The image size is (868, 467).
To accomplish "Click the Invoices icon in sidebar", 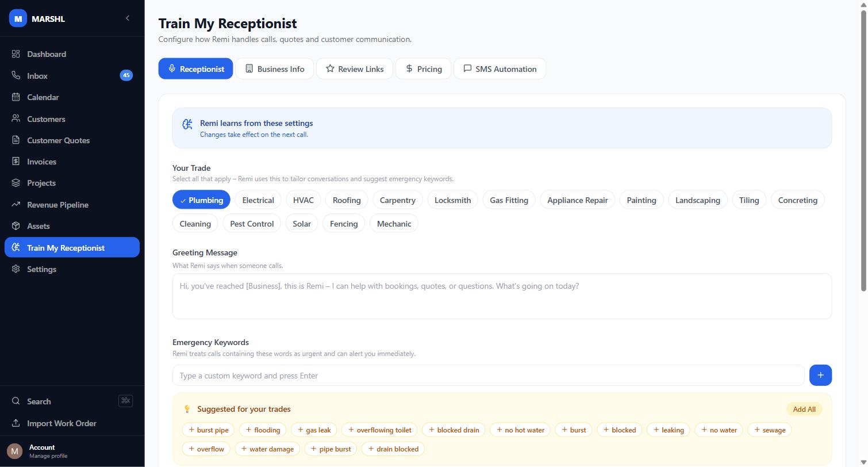I will point(16,162).
